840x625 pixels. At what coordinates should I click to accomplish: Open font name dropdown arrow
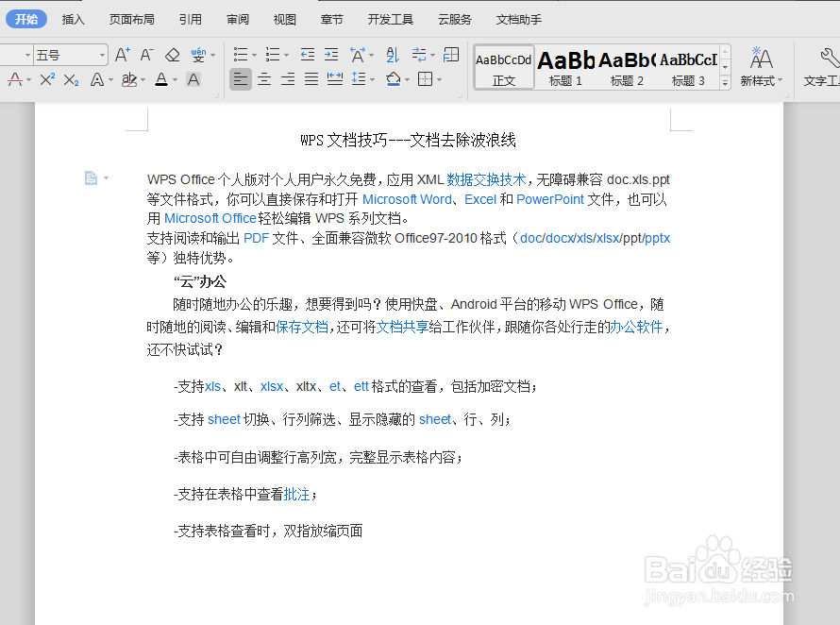(x=27, y=55)
